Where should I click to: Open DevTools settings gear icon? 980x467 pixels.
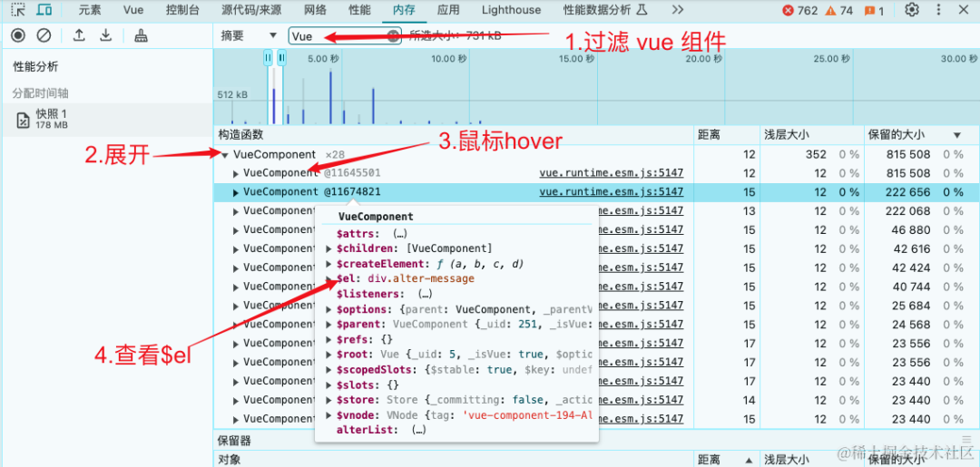[913, 10]
